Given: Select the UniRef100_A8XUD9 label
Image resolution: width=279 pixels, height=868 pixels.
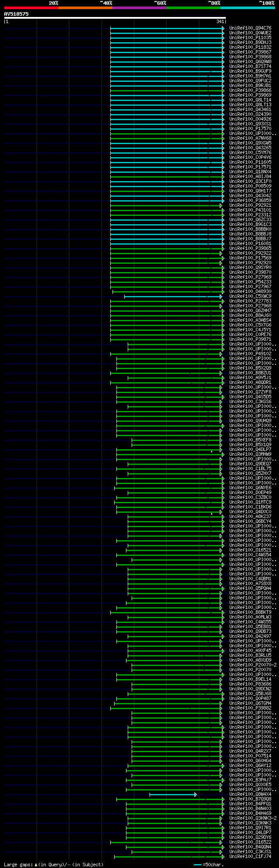Looking at the screenshot, I should tap(250, 660).
